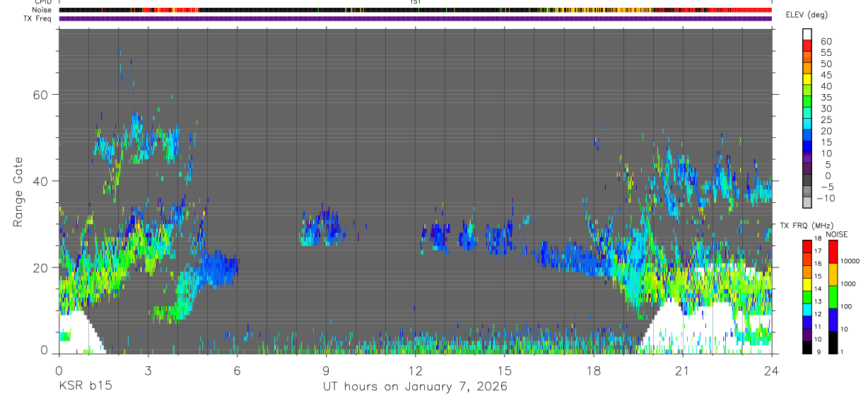Click the black 9 MHz TX frequency swatch
The image size is (868, 401).
pyautogui.click(x=807, y=347)
